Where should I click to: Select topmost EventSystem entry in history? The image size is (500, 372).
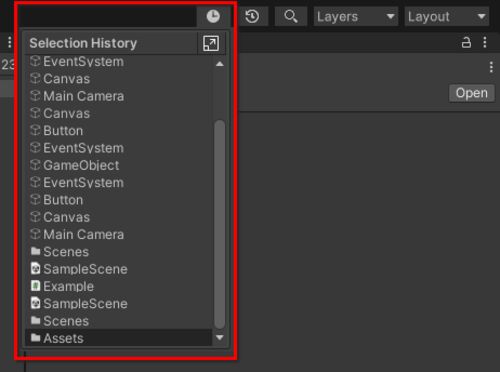(118, 62)
